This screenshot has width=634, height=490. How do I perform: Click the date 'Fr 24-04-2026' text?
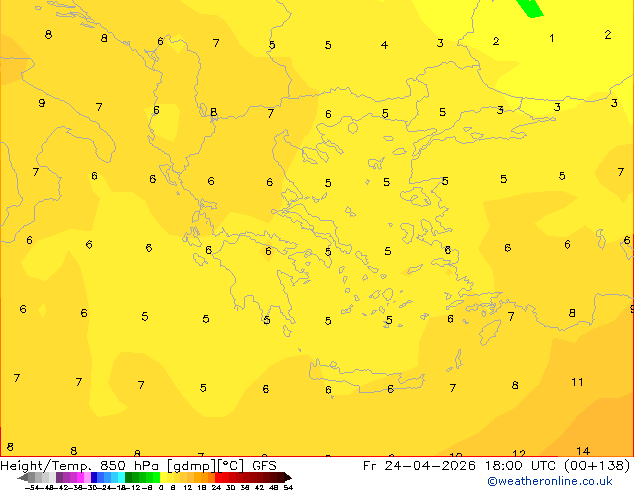pos(419,466)
